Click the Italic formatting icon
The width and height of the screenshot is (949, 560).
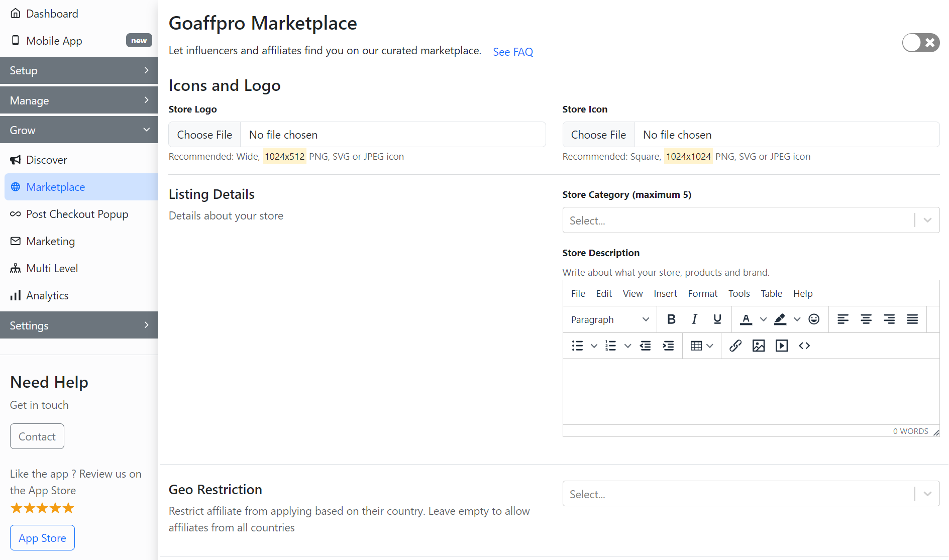click(694, 319)
